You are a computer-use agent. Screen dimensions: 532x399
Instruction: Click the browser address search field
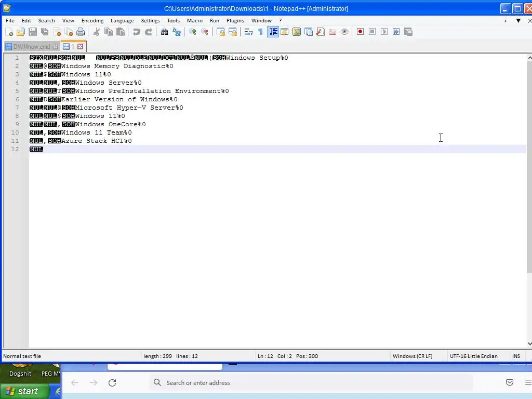tap(311, 383)
